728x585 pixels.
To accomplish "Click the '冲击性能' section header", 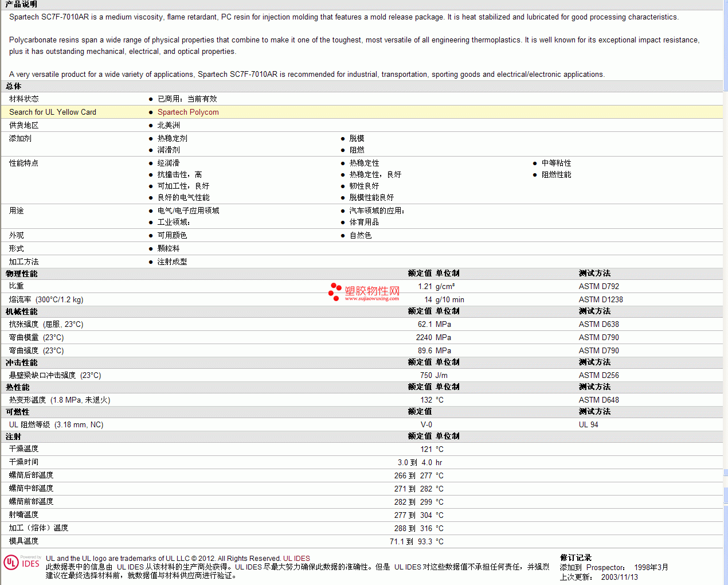I will 22,362.
